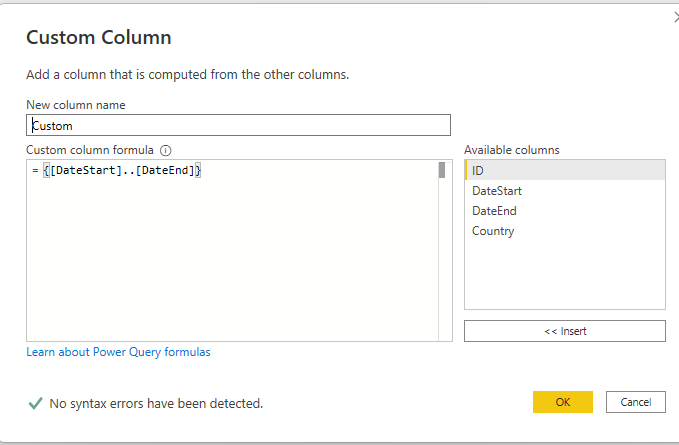Click the formula editor vertical scrollbar thumb
The height and width of the screenshot is (445, 679).
tap(442, 170)
